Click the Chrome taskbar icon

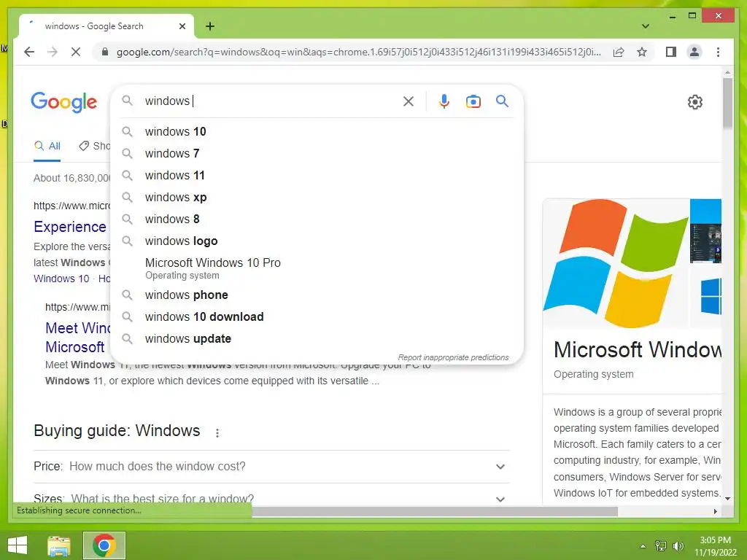tap(104, 545)
